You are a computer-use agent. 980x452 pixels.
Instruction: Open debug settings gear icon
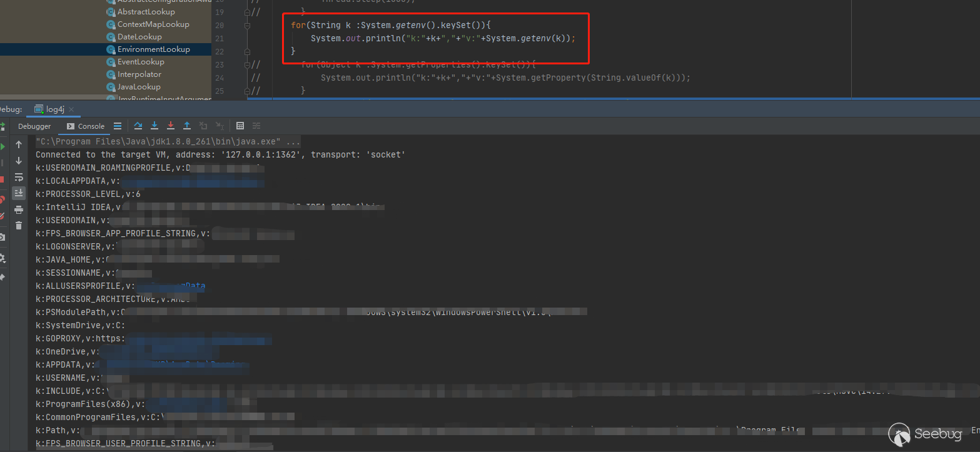click(2, 258)
